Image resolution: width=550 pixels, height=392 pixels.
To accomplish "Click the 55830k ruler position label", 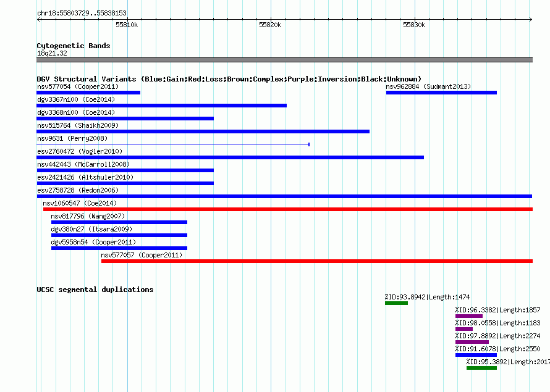I will [x=414, y=25].
